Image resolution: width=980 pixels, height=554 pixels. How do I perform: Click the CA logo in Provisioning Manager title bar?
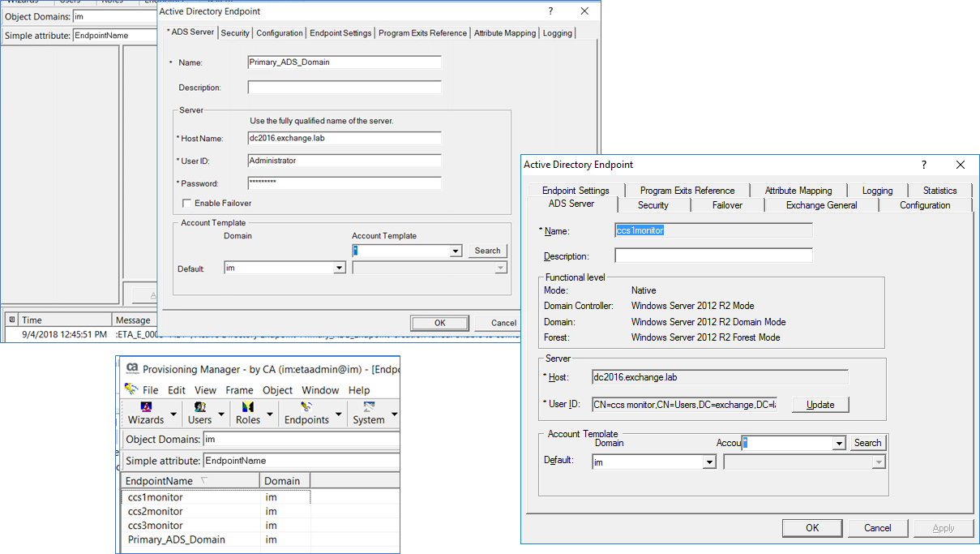point(132,368)
